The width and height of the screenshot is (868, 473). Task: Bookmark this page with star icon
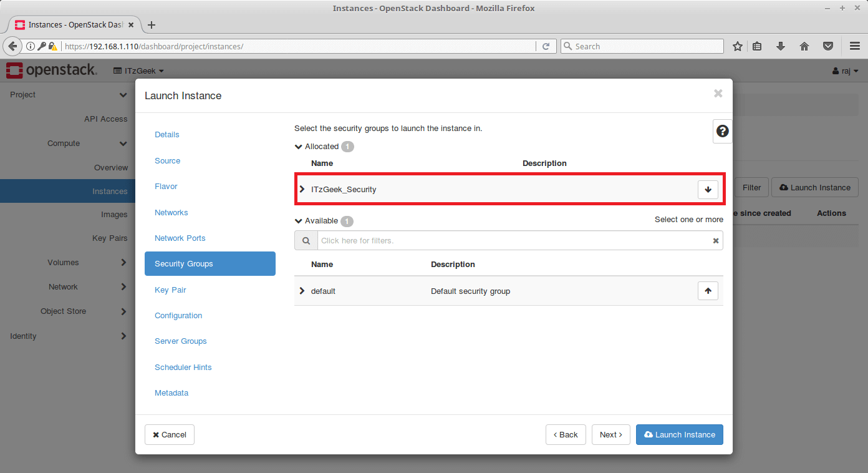click(738, 46)
